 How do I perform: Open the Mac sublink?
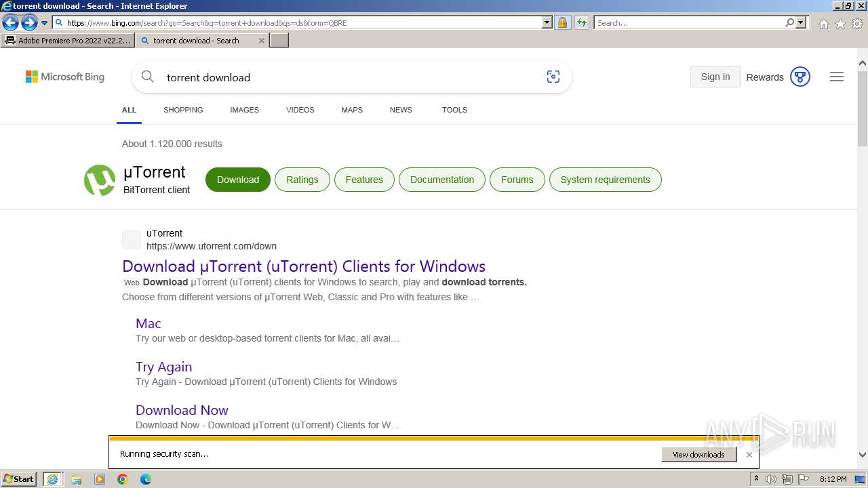click(149, 323)
